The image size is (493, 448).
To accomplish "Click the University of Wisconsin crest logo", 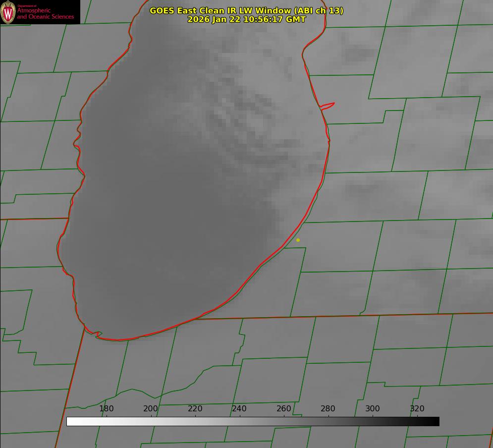I will [x=8, y=12].
